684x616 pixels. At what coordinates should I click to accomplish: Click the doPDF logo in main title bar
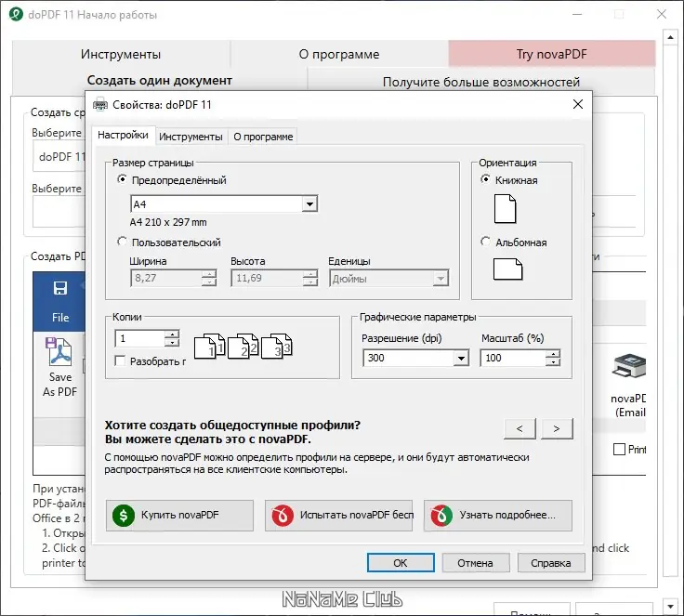(x=16, y=14)
